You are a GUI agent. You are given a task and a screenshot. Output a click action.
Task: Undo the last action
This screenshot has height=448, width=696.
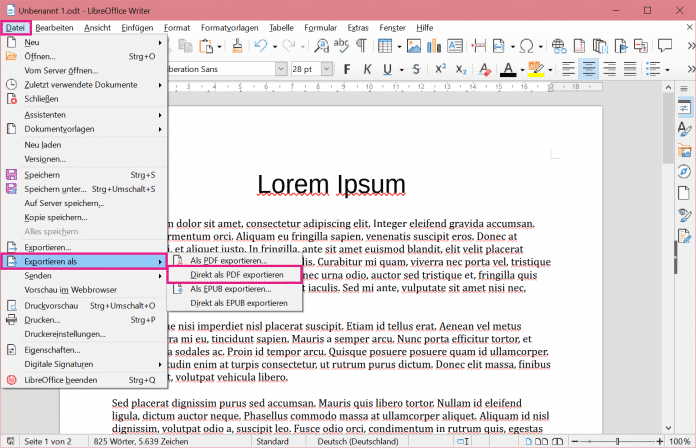(261, 46)
